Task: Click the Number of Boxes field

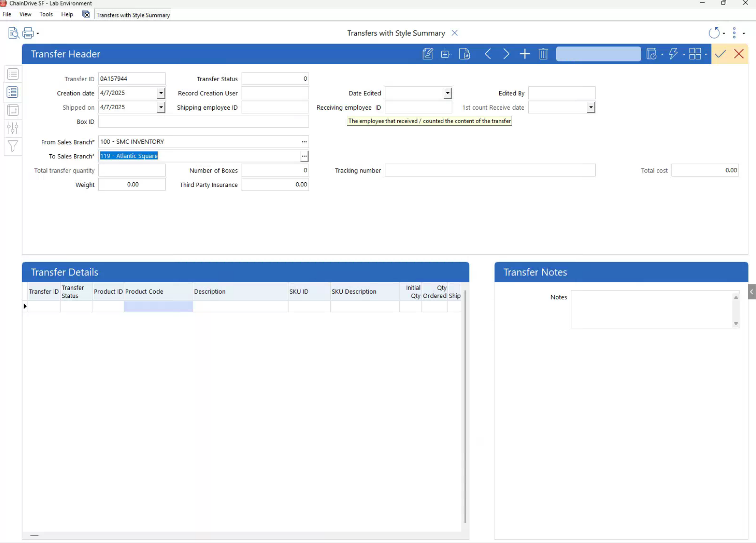Action: [275, 170]
